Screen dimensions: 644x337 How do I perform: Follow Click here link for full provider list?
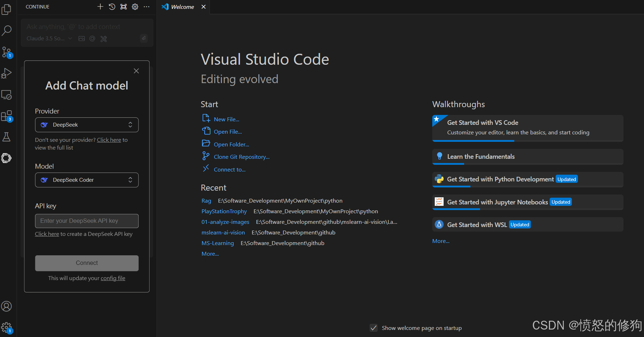coord(109,140)
